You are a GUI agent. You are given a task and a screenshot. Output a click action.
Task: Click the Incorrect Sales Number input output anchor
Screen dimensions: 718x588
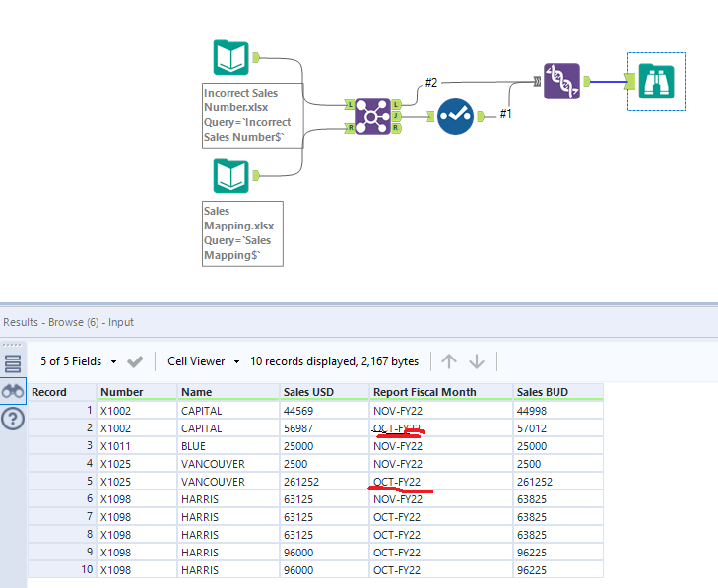click(256, 58)
